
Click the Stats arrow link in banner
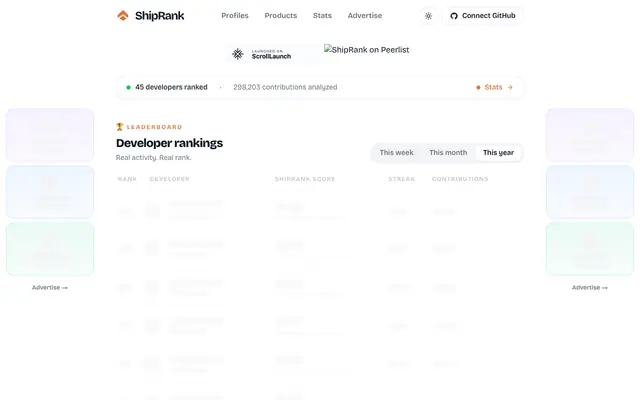tap(494, 87)
